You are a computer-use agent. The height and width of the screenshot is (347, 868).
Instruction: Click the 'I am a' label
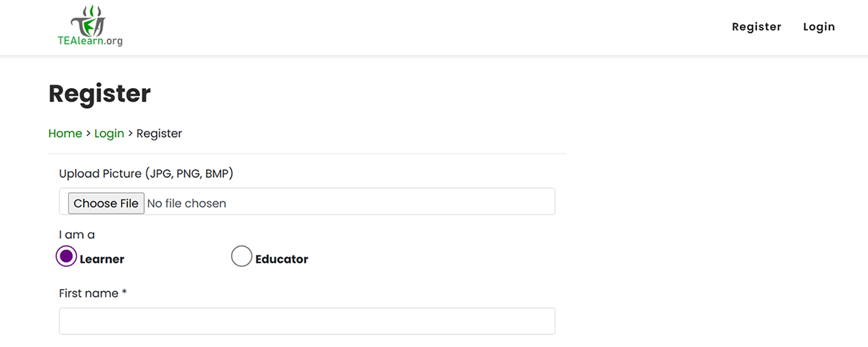(77, 235)
